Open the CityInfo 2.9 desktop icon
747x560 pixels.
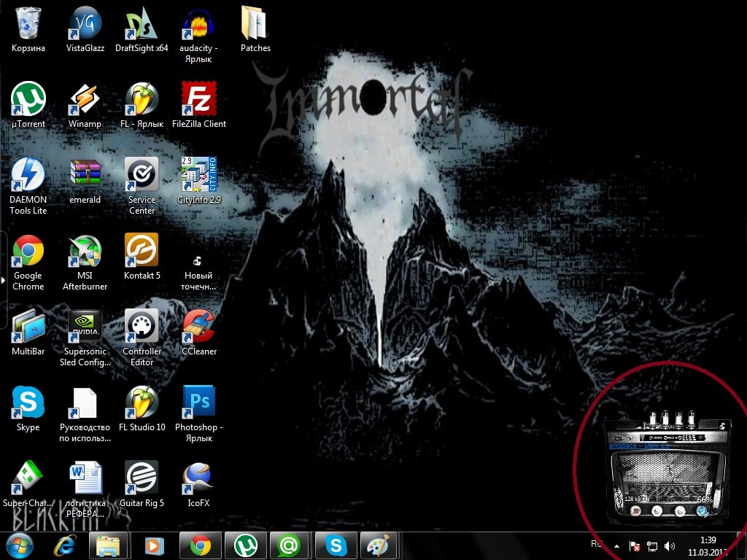[198, 181]
